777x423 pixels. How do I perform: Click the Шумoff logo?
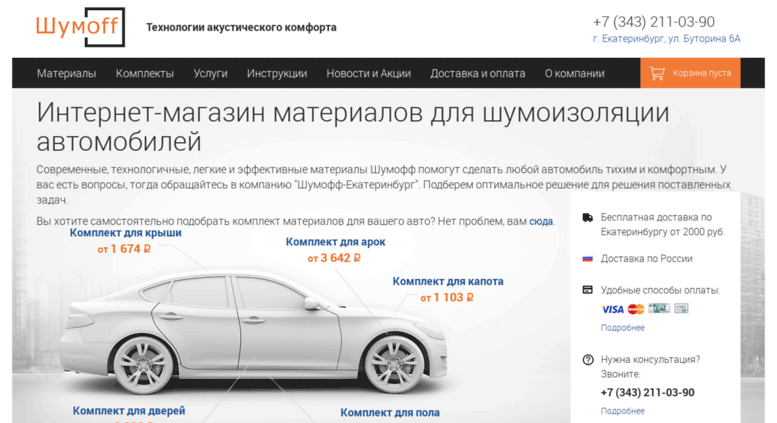[80, 27]
